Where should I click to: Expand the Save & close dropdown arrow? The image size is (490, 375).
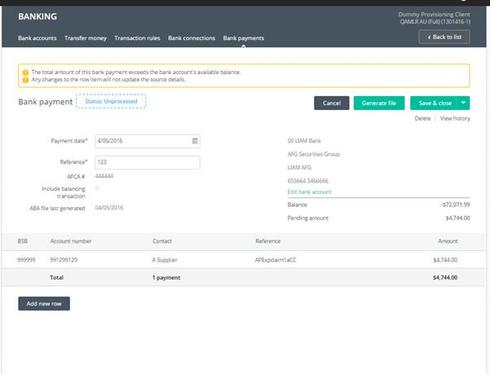point(463,103)
